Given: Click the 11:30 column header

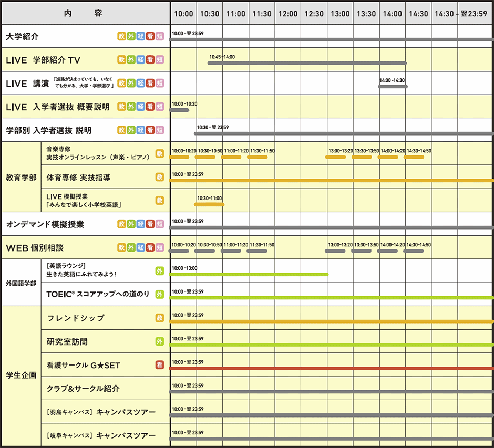Looking at the screenshot, I should click(x=262, y=14).
